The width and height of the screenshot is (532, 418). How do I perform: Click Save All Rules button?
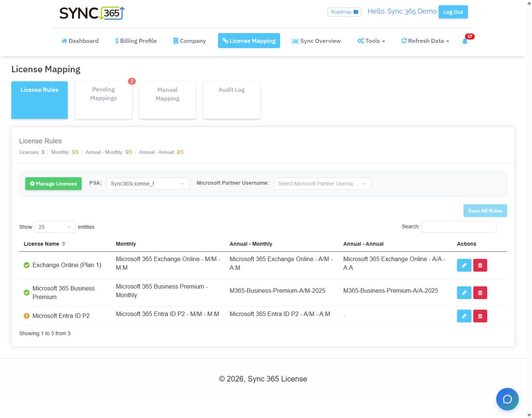point(485,211)
